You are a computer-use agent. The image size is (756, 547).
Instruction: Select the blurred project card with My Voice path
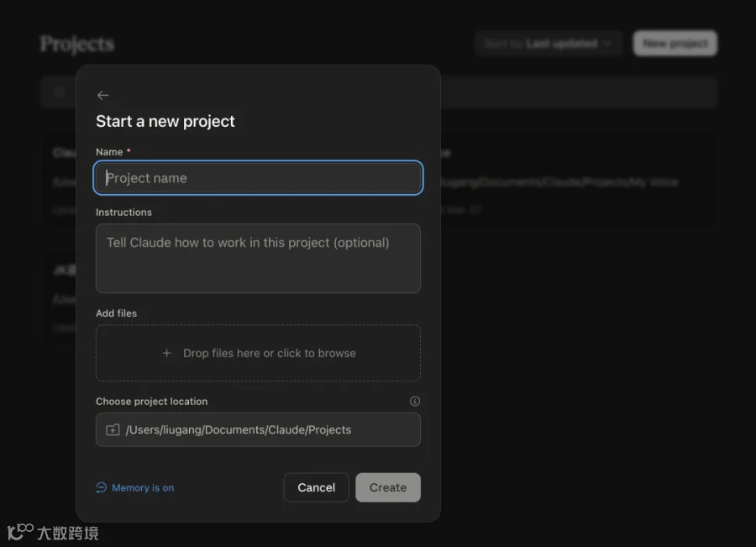coord(379,181)
